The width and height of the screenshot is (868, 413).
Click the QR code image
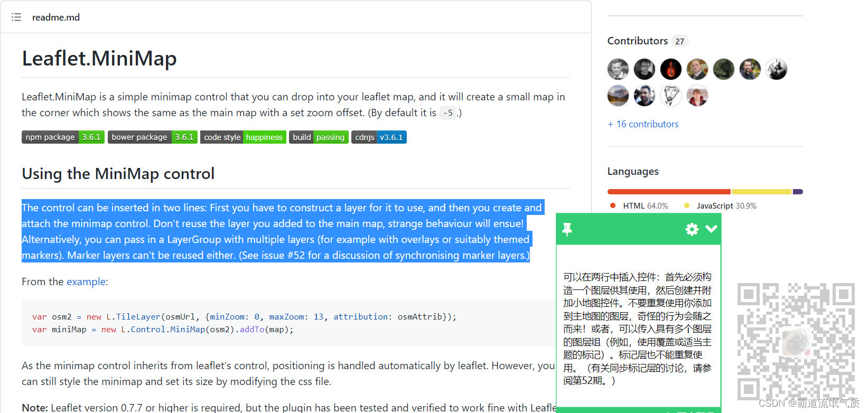796,341
